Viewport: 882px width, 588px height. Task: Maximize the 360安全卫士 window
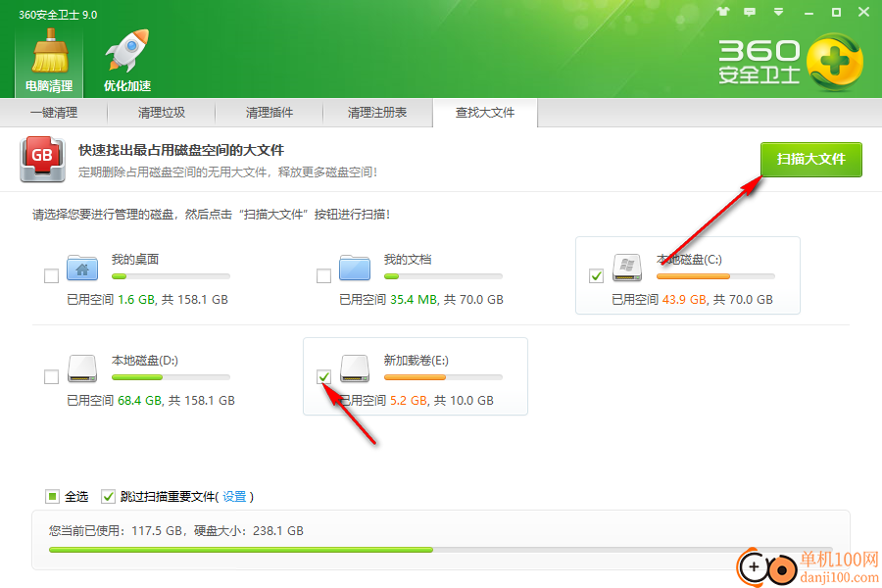pos(837,13)
